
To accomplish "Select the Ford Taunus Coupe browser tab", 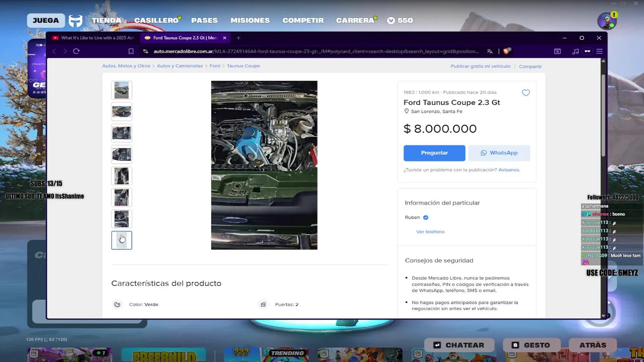I will [x=185, y=38].
